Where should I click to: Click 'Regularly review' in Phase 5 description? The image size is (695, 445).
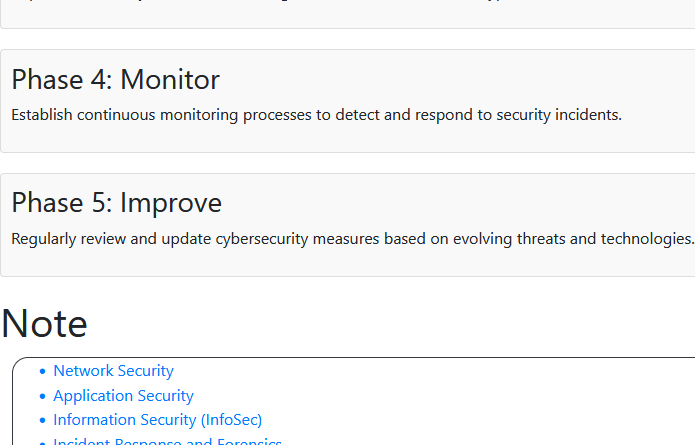(69, 239)
